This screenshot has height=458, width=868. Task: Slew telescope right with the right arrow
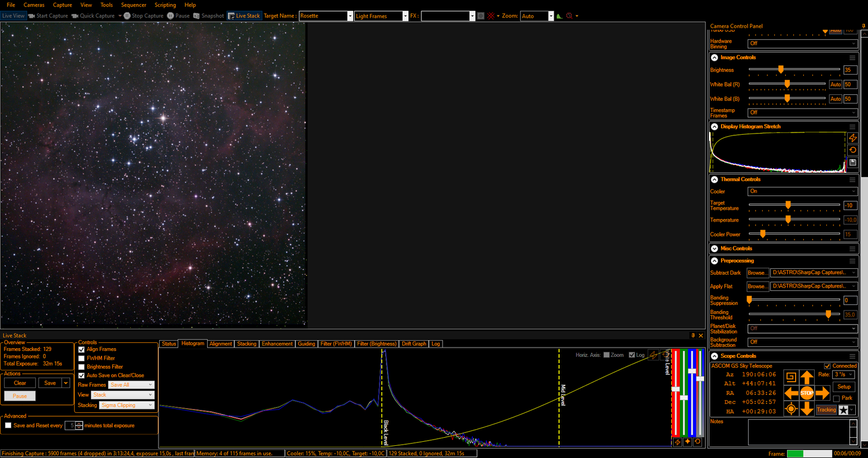(822, 393)
